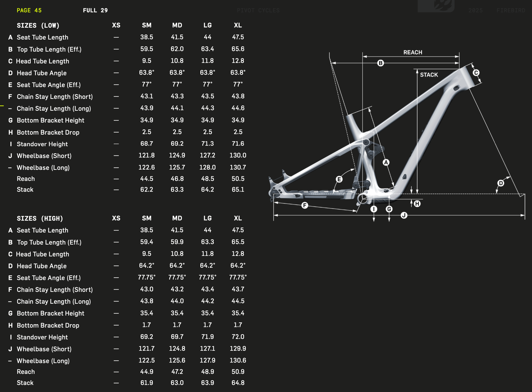532x392 pixels.
Task: Click the circled D head angle marker
Action: click(x=501, y=183)
